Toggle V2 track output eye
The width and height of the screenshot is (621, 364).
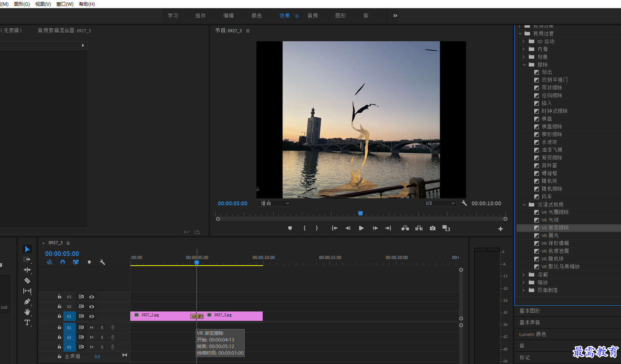92,306
